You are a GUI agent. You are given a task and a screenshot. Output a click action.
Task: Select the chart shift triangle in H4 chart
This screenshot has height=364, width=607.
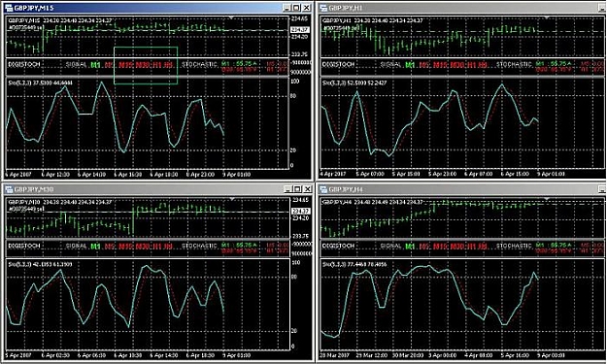547,199
